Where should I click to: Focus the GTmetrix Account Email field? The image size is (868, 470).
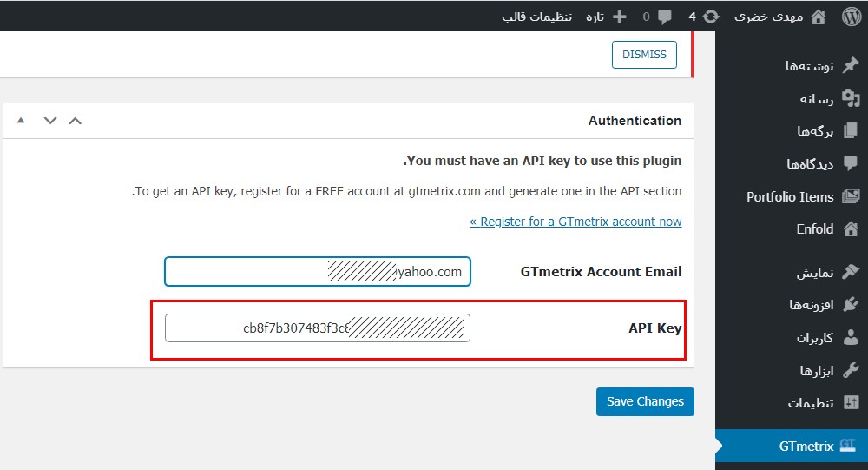pos(318,272)
